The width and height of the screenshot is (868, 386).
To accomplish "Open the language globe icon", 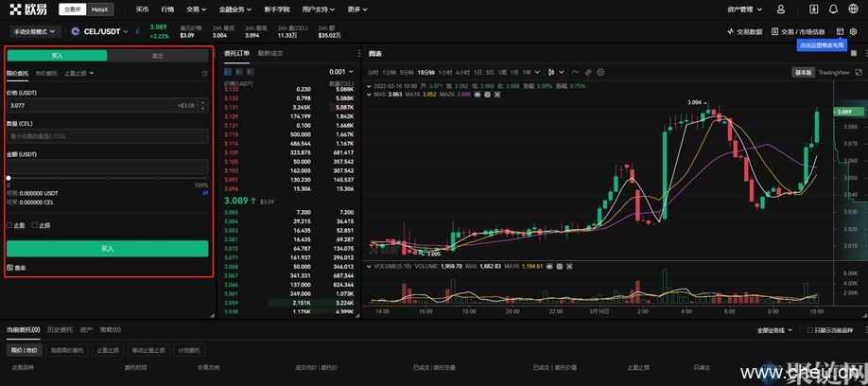I will [853, 9].
